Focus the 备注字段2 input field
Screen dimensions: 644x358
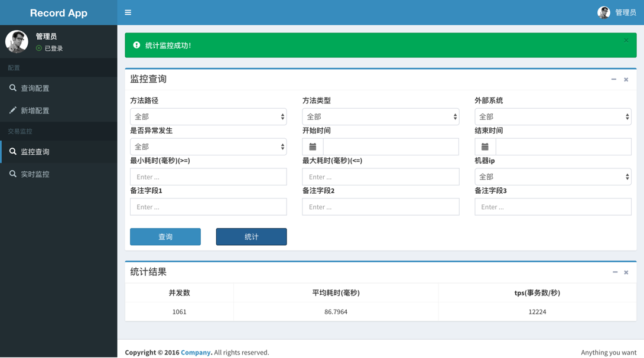[380, 207]
